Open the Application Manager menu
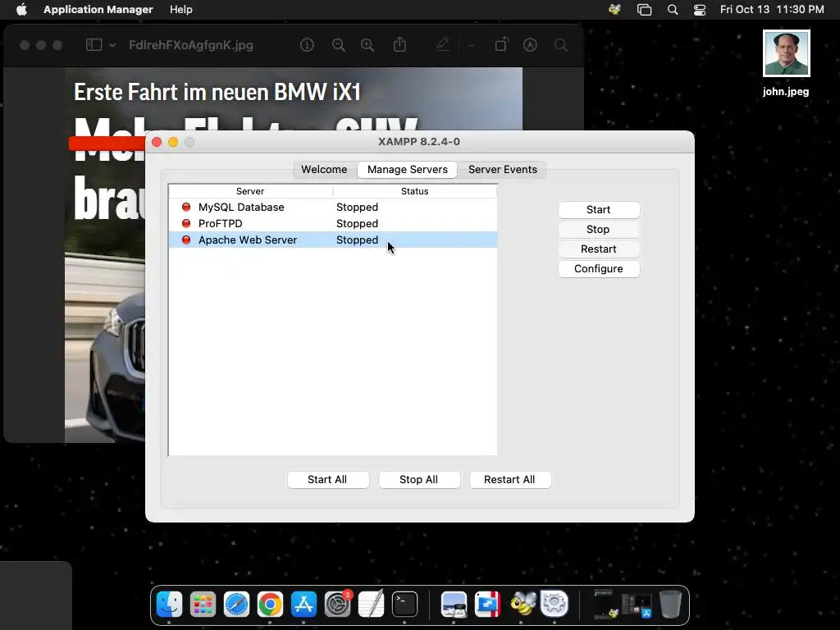 pos(98,10)
